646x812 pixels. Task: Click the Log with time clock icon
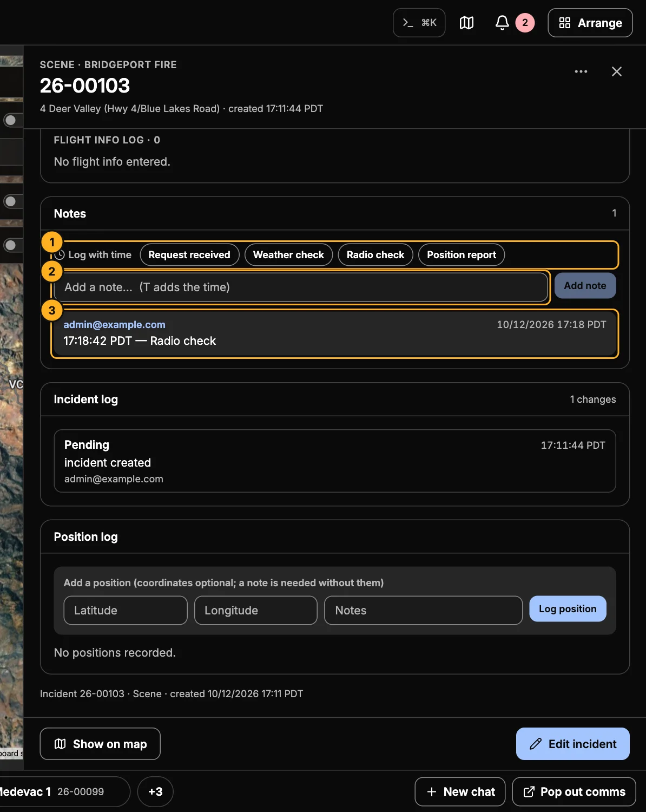point(60,255)
